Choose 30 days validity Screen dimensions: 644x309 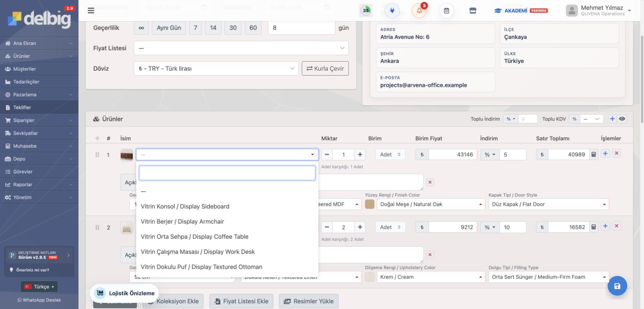click(x=233, y=28)
